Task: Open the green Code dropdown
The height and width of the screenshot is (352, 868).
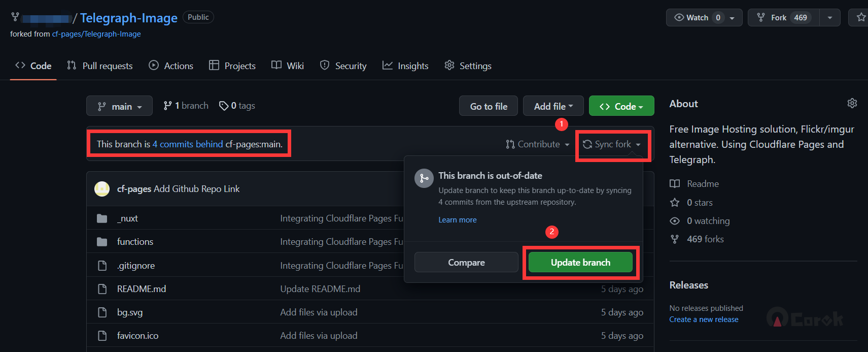Action: [621, 106]
